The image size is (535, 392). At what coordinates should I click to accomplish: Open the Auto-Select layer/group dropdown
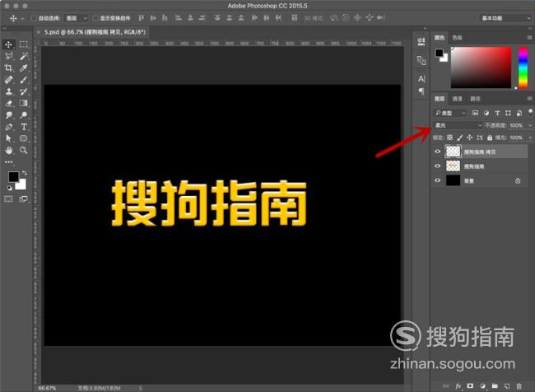pyautogui.click(x=77, y=18)
